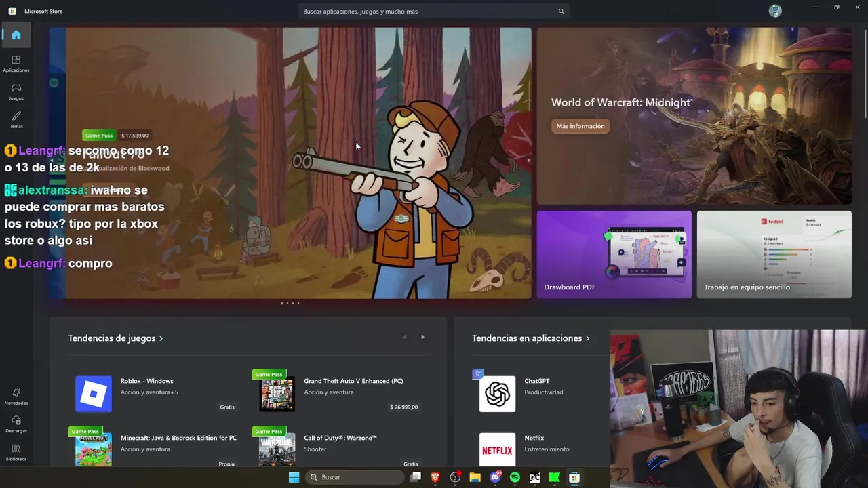Click the vertical page scrollbar

tap(865, 75)
